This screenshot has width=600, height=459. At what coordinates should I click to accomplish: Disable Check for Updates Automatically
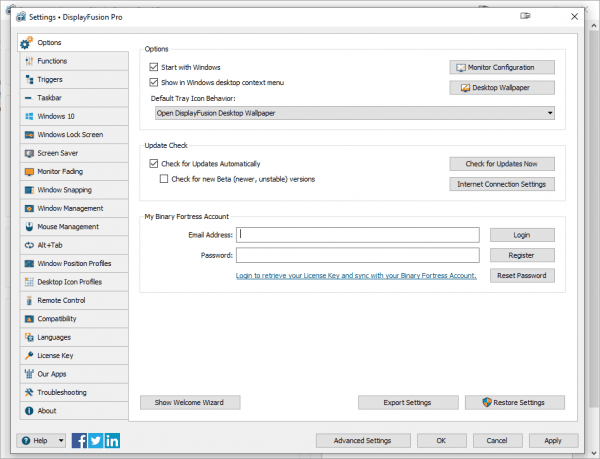[x=154, y=164]
